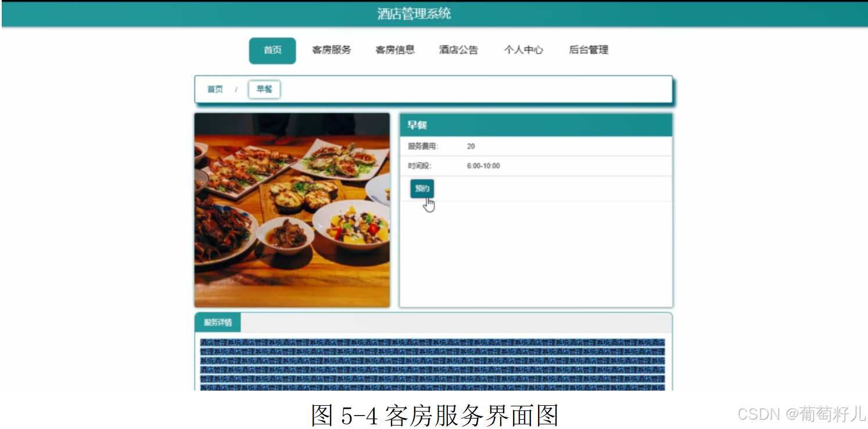
Task: Click the 预约 reservation button
Action: point(421,188)
